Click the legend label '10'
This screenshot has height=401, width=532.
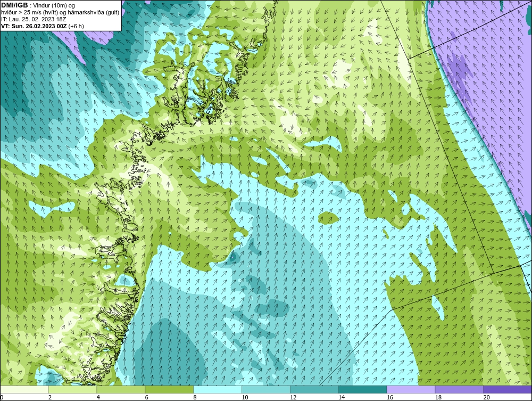pos(245,398)
